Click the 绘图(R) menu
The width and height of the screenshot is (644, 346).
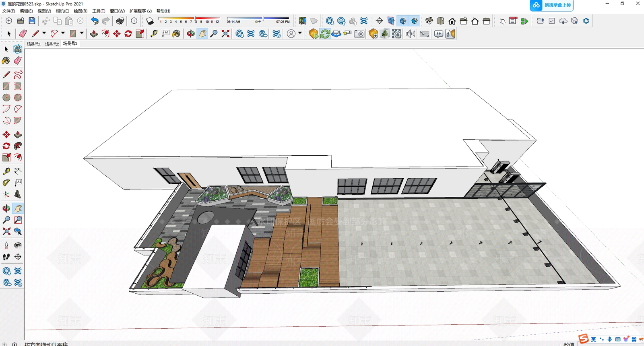(80, 11)
